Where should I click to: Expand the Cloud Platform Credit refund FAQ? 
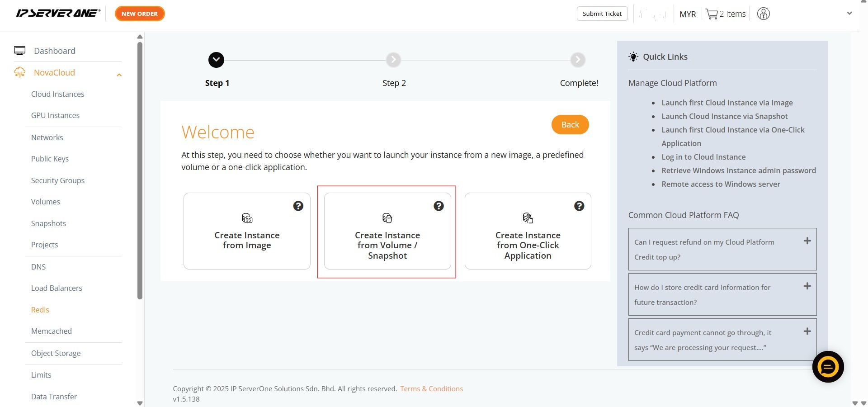(807, 241)
